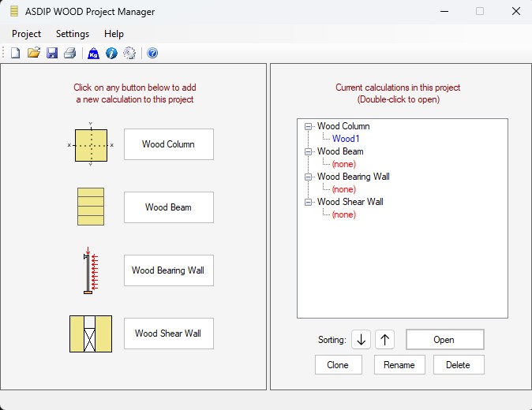Click the shear wall panel picture
This screenshot has height=410, width=532.
[91, 334]
